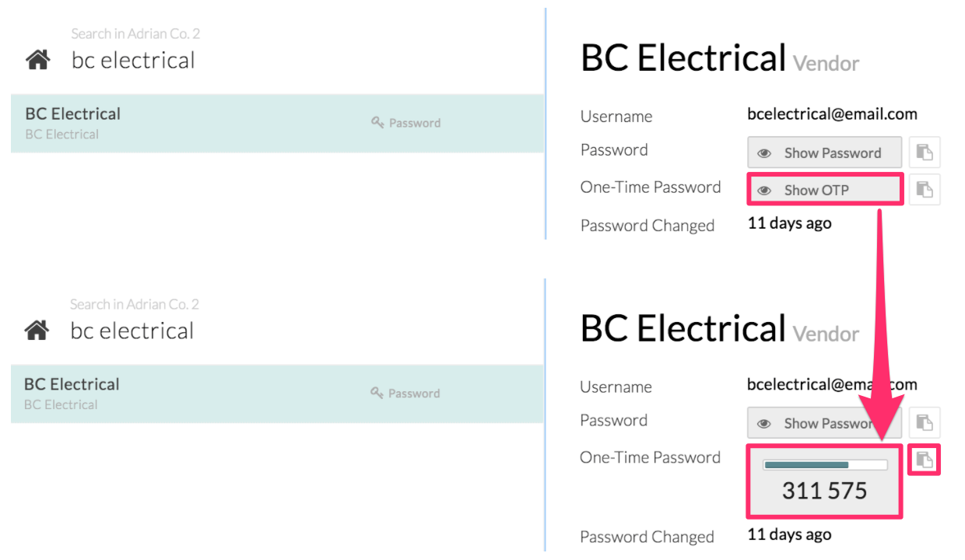Select BC Electrical result in top list
The width and height of the screenshot is (965, 560).
point(278,123)
